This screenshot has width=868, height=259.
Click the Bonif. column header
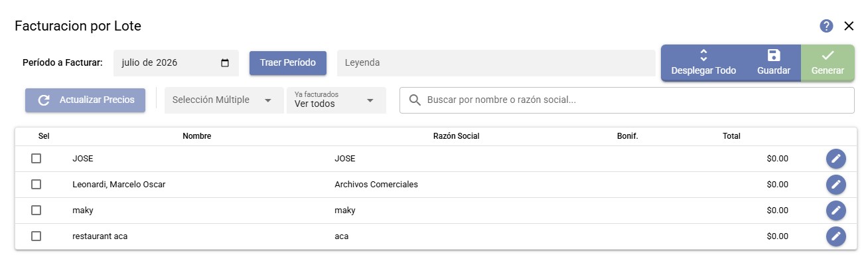(627, 136)
